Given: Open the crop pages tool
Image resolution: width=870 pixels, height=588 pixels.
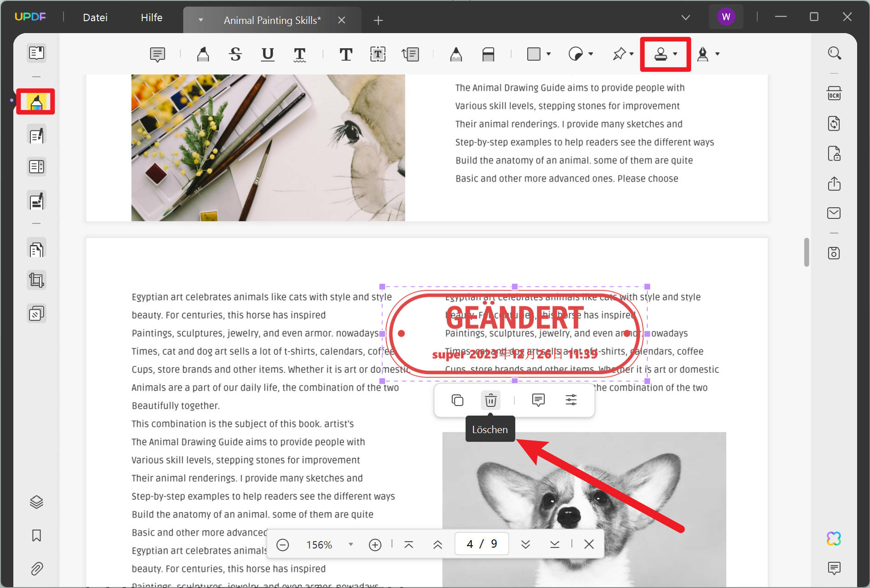Looking at the screenshot, I should 35,279.
